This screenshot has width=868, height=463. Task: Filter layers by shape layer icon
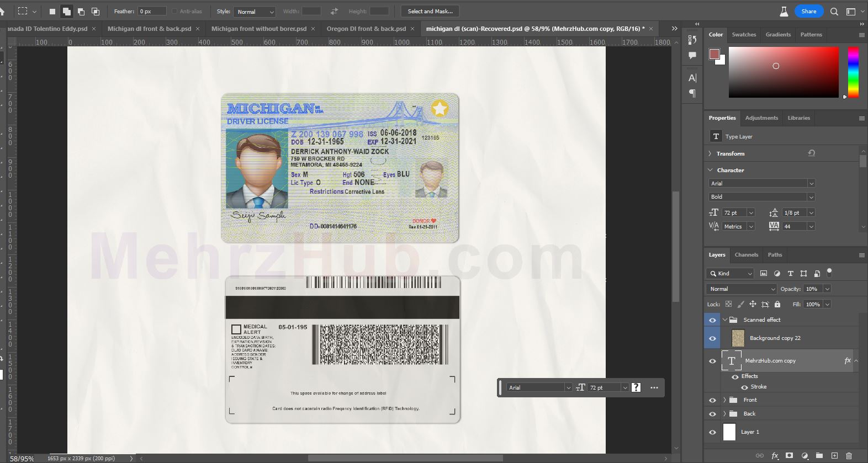[x=803, y=273]
